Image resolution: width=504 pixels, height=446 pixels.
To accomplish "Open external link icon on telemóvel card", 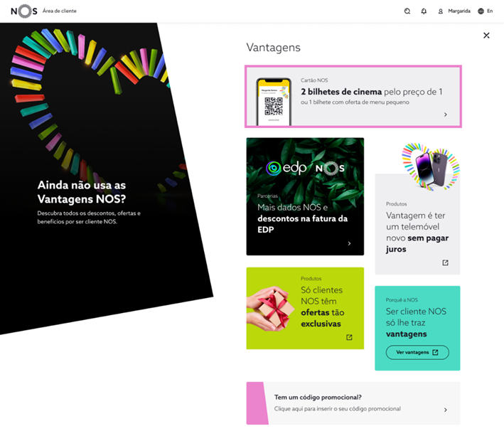I will tap(445, 262).
